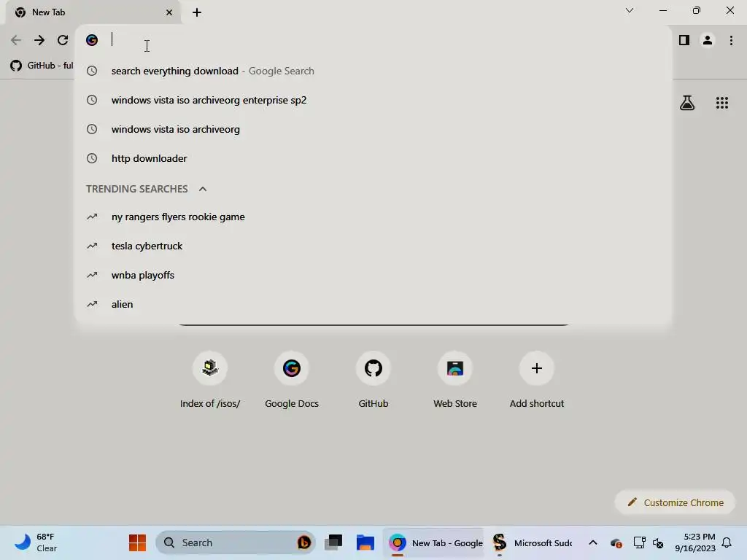Choose 'windows vista iso archiveorg' suggestion

(373, 129)
